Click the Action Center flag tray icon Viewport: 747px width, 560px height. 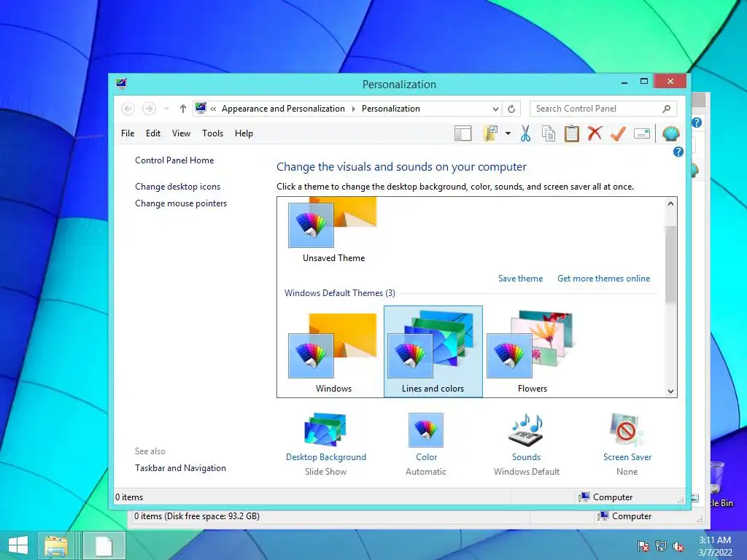[x=643, y=546]
